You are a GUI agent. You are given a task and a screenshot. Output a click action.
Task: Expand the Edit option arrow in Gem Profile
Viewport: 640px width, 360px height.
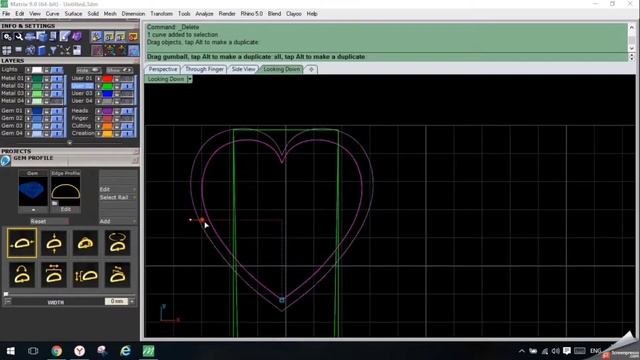point(134,189)
